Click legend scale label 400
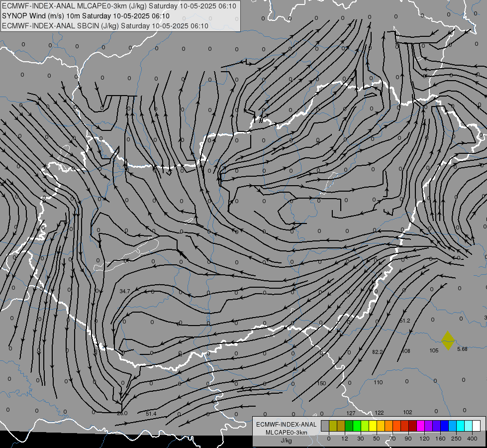The height and width of the screenshot is (448, 487). pos(472,439)
